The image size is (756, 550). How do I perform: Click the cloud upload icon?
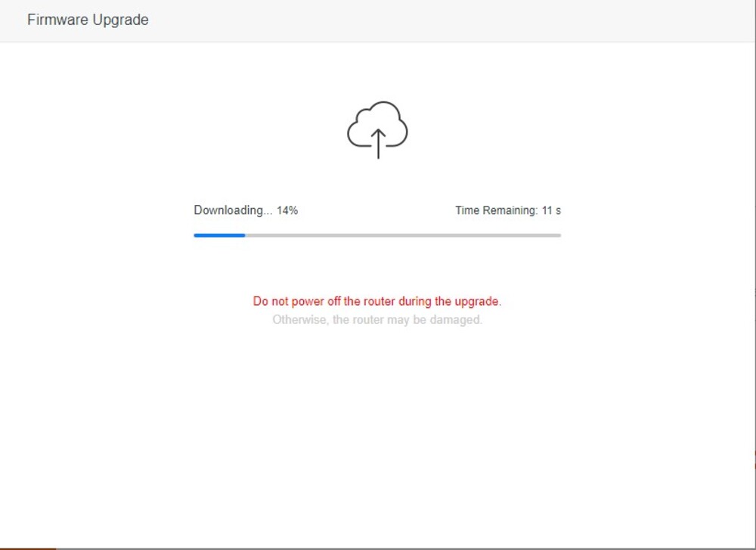click(377, 127)
